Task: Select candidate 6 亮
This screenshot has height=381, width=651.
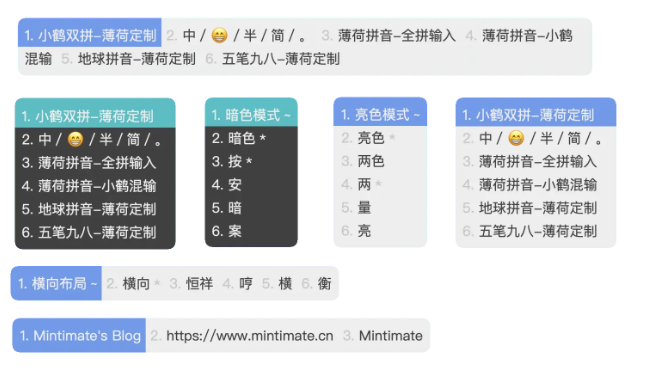Action: tap(380, 231)
